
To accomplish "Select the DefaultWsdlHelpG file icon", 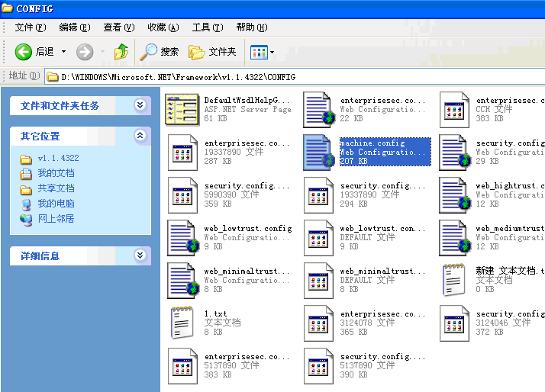I will (182, 110).
